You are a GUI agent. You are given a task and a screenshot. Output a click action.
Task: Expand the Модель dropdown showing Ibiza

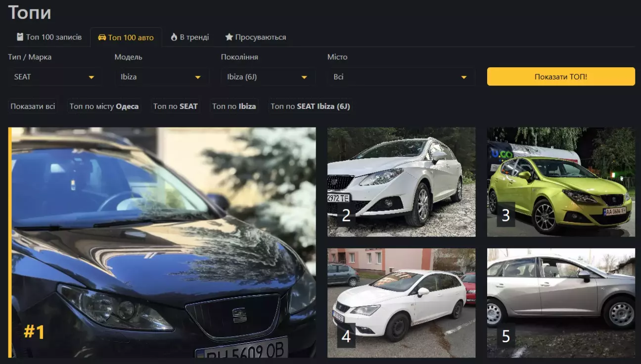(x=161, y=77)
